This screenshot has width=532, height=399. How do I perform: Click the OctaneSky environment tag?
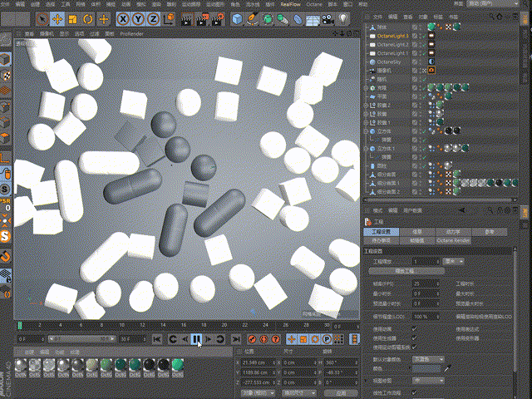[431, 62]
